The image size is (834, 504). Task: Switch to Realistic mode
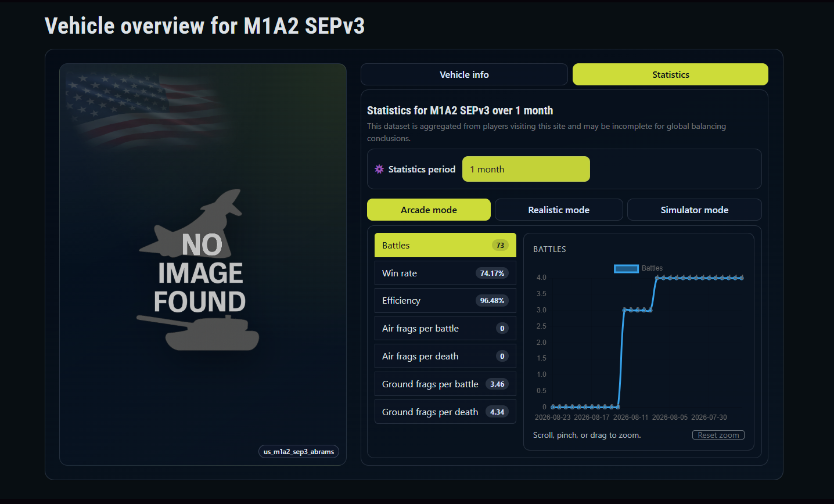(559, 210)
